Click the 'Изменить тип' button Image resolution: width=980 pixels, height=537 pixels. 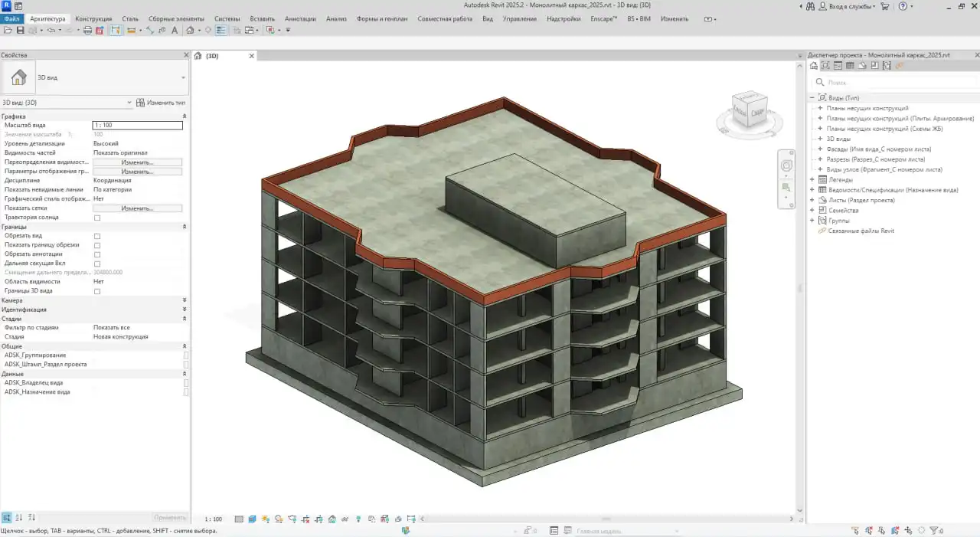162,102
